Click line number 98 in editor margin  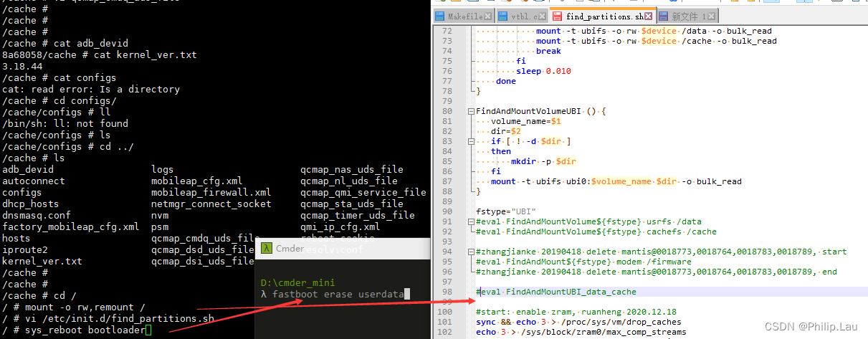(x=447, y=292)
